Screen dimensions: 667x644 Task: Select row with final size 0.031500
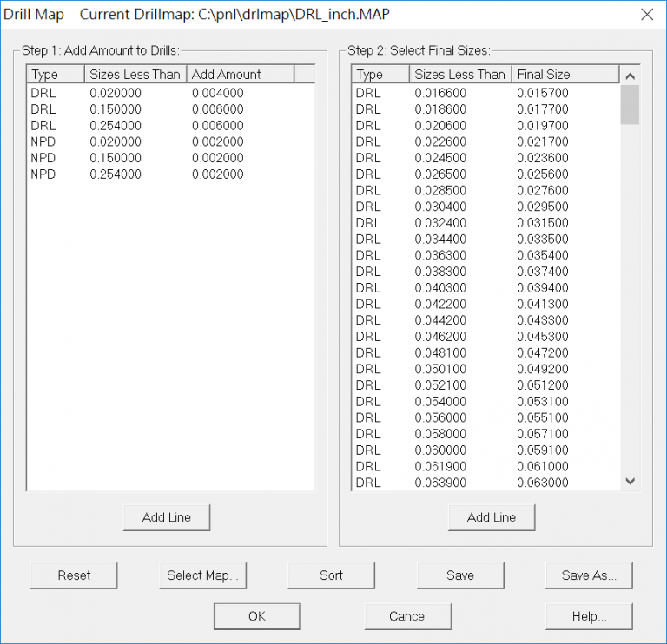pos(485,223)
